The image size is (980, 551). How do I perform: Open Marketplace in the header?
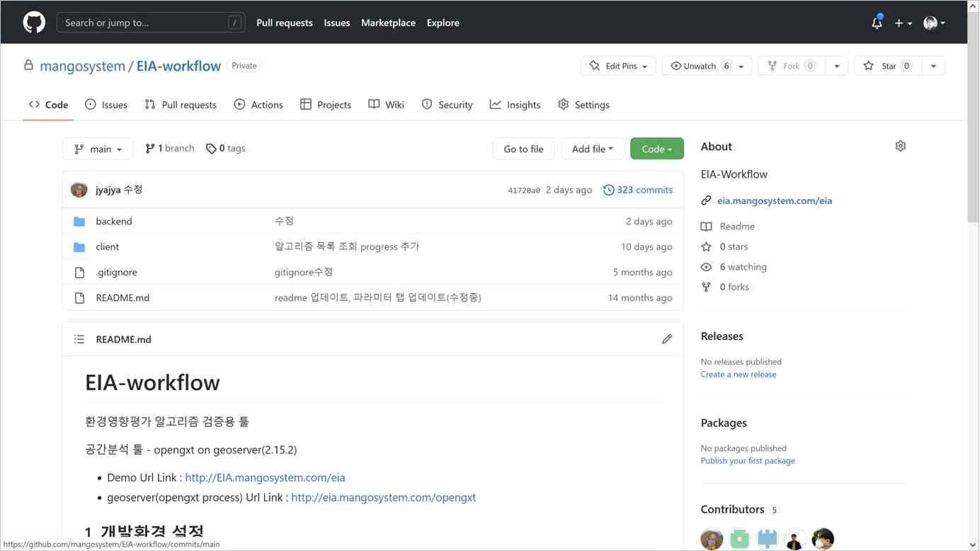pyautogui.click(x=388, y=23)
